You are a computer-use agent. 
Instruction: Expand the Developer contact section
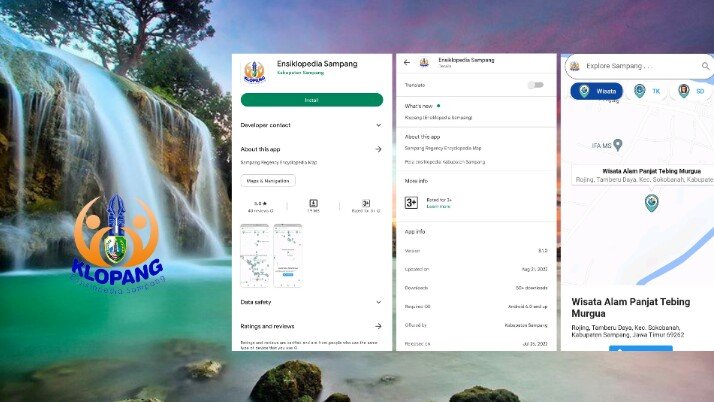[378, 125]
